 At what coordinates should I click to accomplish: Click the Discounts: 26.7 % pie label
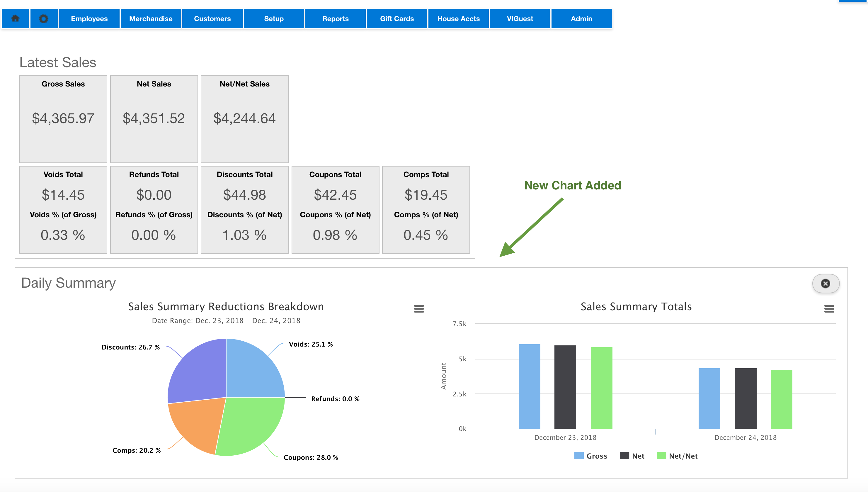click(x=131, y=347)
